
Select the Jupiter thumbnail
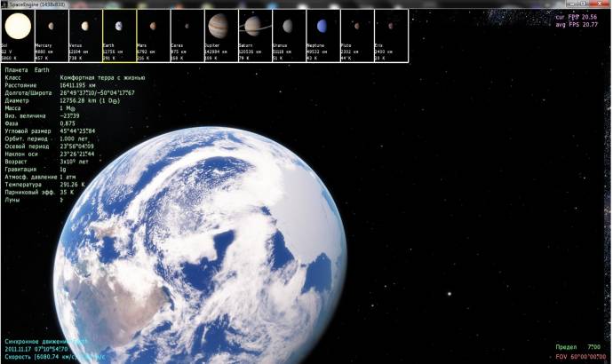pyautogui.click(x=221, y=36)
